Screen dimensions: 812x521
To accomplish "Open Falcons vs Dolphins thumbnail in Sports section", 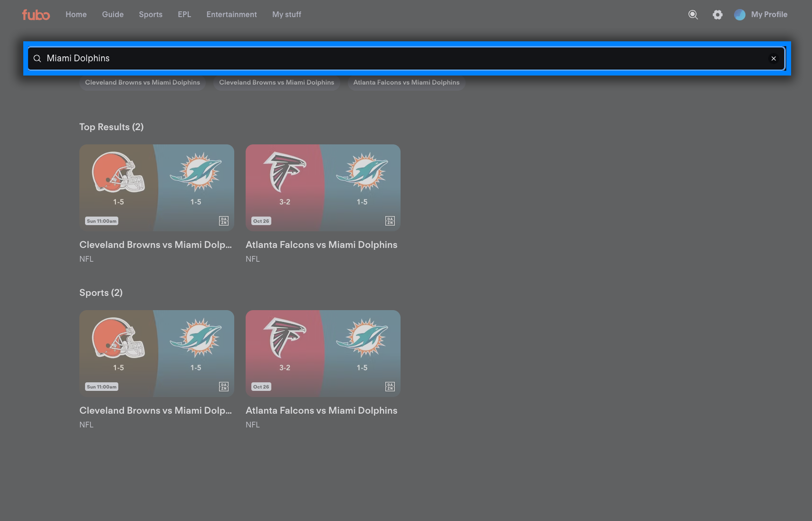I will [x=323, y=353].
